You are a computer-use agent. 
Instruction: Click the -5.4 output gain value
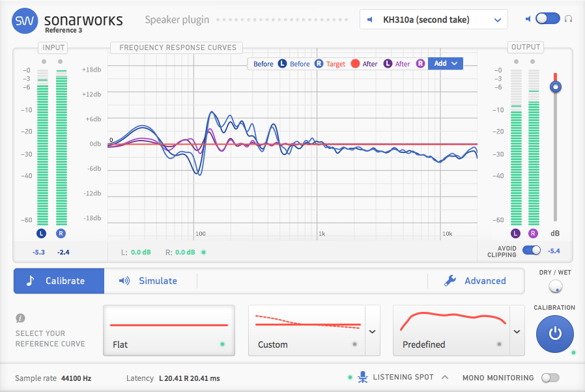[x=554, y=251]
